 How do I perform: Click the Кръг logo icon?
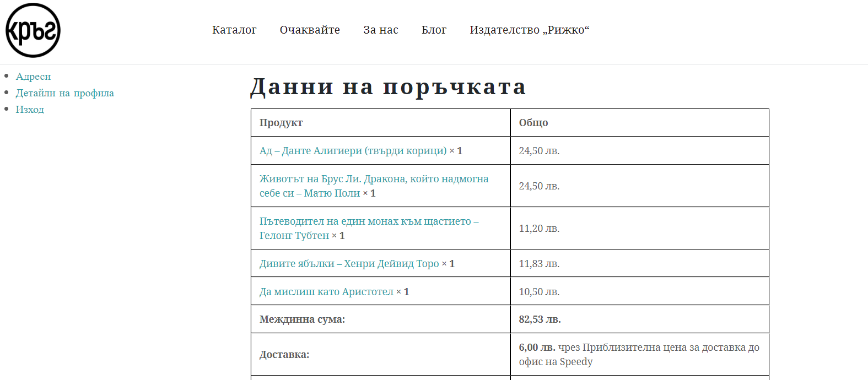click(x=33, y=30)
